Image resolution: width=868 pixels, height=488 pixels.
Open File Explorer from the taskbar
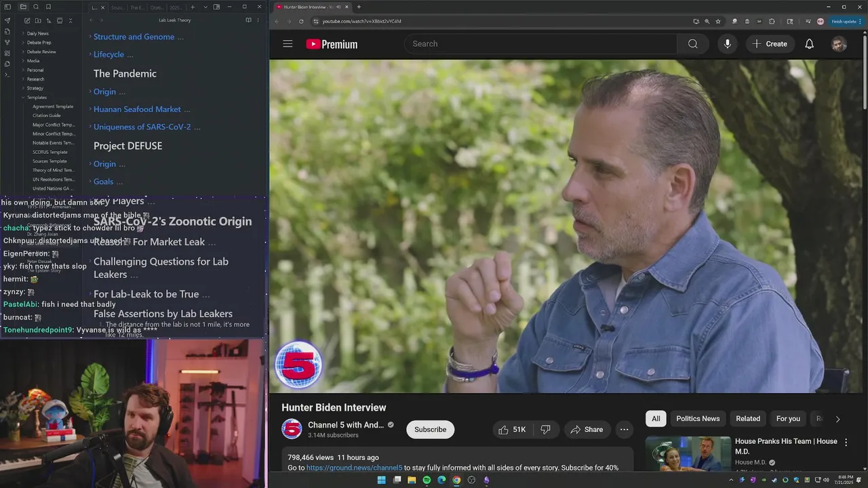click(412, 480)
